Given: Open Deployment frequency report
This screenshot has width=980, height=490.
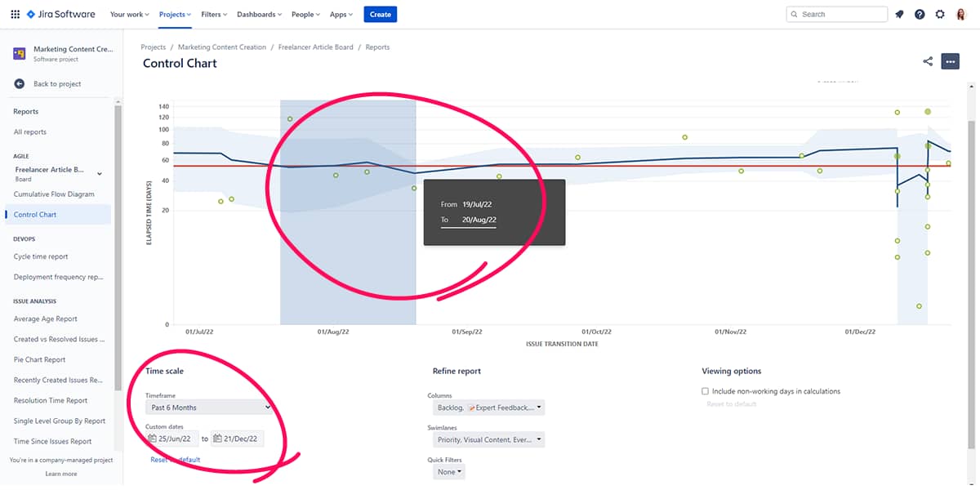Looking at the screenshot, I should click(x=58, y=277).
